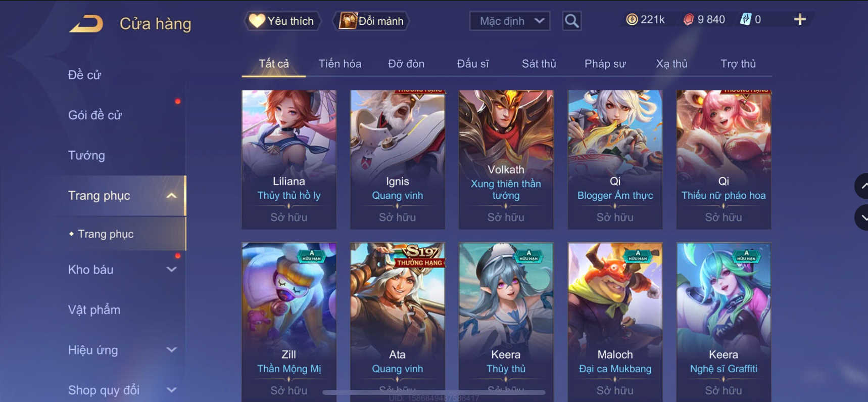Click the plus icon to add currency
Screen dimensions: 868x402
coord(800,20)
